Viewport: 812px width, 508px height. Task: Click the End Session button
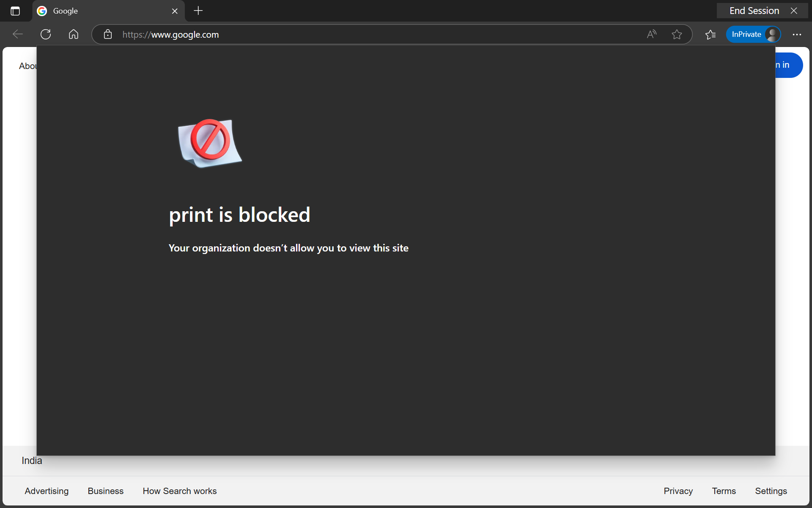coord(754,11)
